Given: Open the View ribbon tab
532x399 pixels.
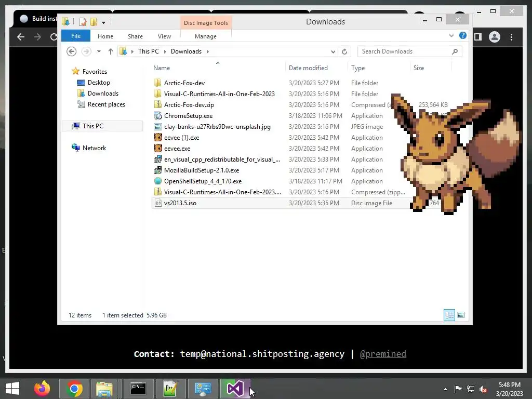Looking at the screenshot, I should pyautogui.click(x=164, y=36).
